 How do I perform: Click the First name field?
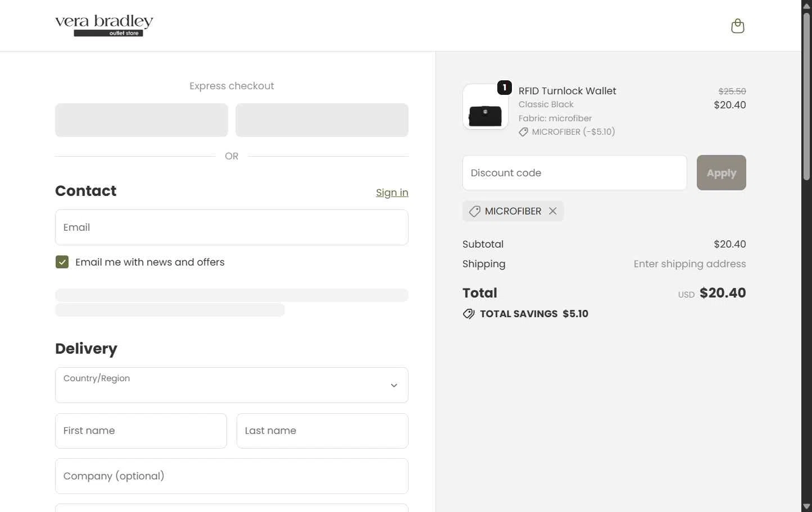tap(140, 431)
